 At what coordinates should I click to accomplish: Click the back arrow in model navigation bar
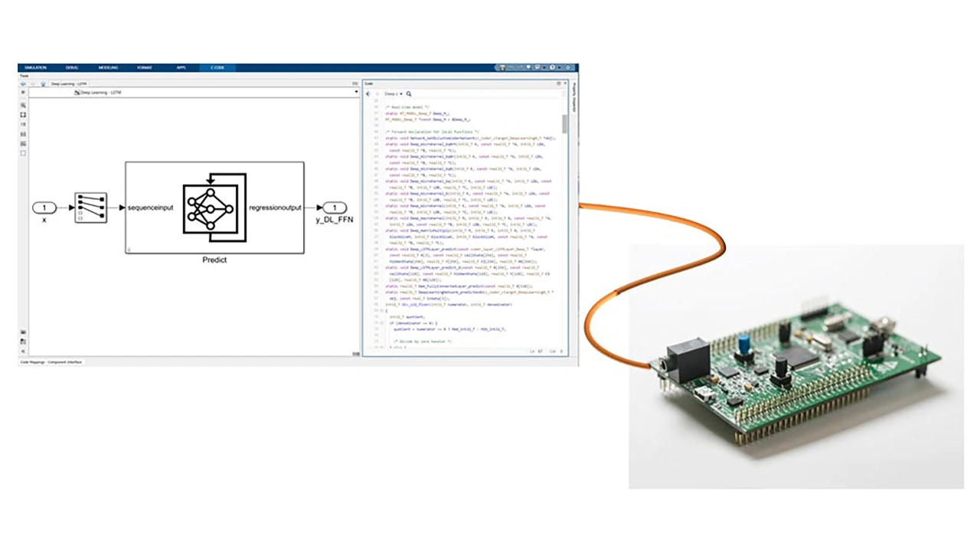tap(24, 84)
